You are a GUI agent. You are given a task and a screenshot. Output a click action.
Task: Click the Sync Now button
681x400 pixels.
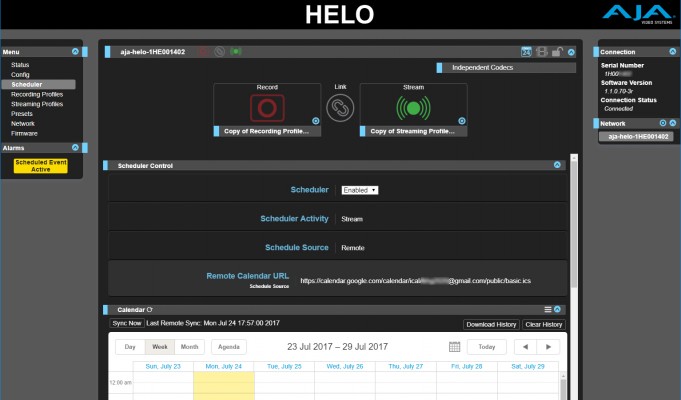coord(127,323)
